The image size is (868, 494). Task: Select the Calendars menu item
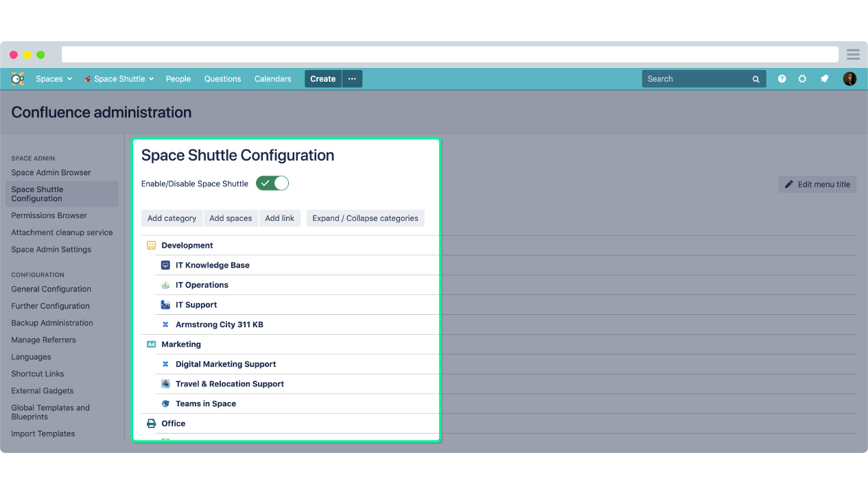(x=272, y=78)
